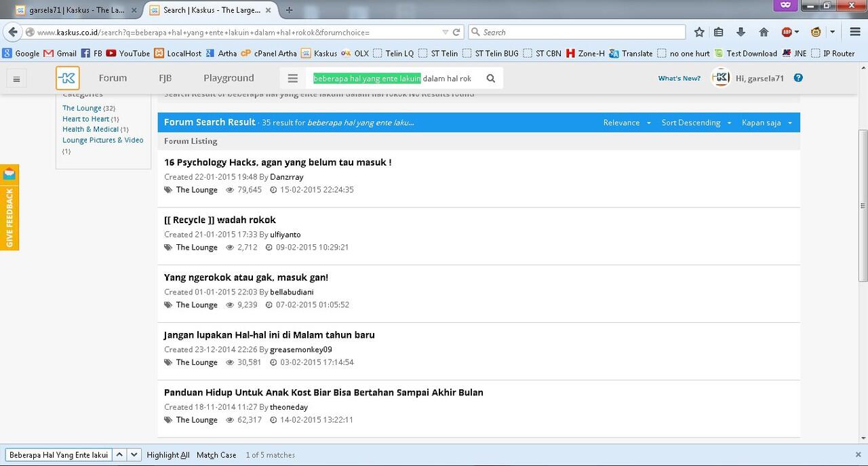Toggle Match Case in the find bar

pos(216,455)
